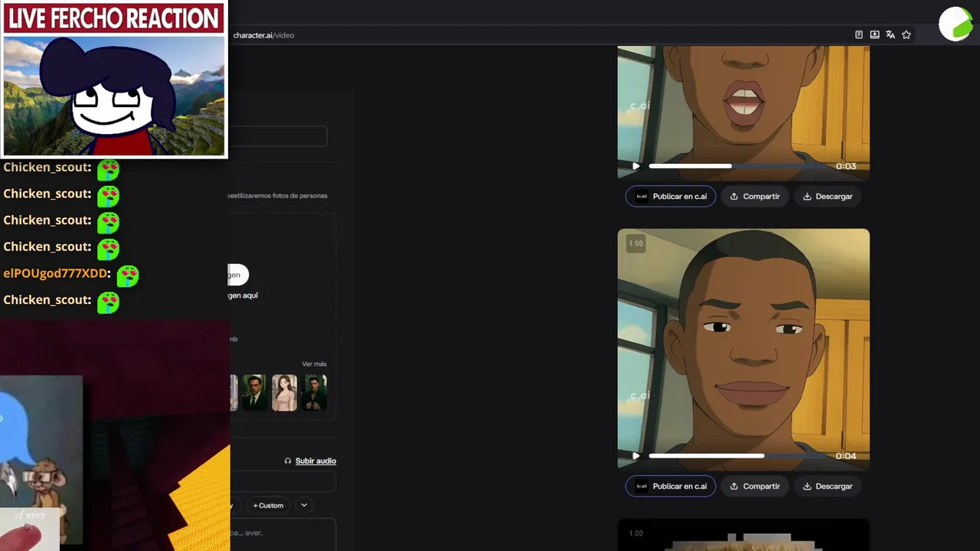Click the Ver más link
Viewport: 980px width, 551px height.
pyautogui.click(x=314, y=364)
